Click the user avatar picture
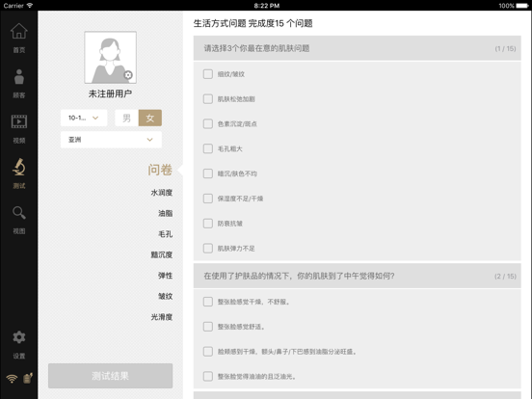The height and width of the screenshot is (399, 532). tap(111, 57)
